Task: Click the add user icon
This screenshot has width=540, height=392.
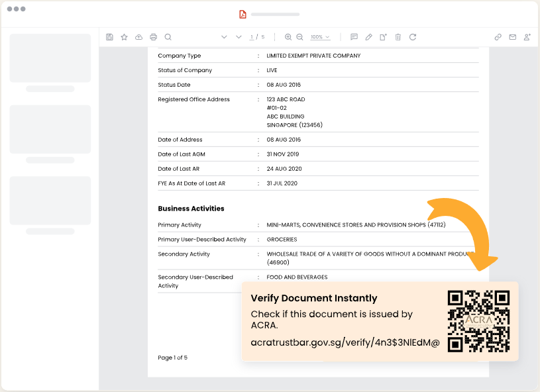Action: click(527, 37)
